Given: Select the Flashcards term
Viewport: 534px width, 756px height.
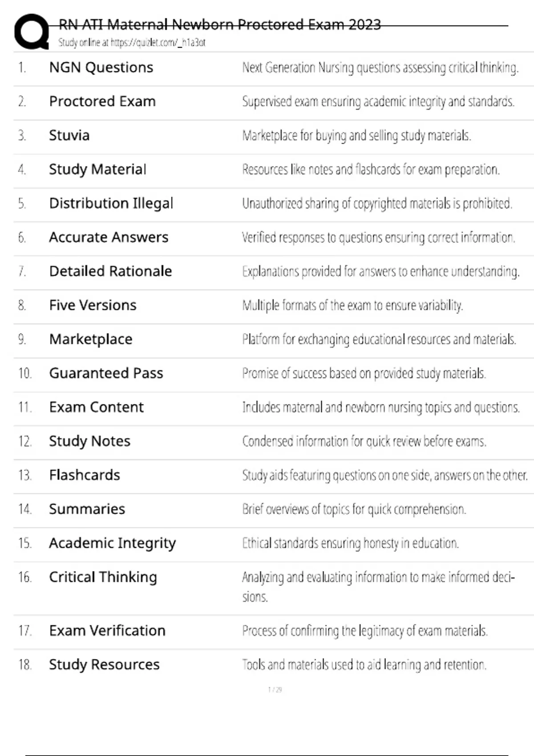Looking at the screenshot, I should coord(85,475).
